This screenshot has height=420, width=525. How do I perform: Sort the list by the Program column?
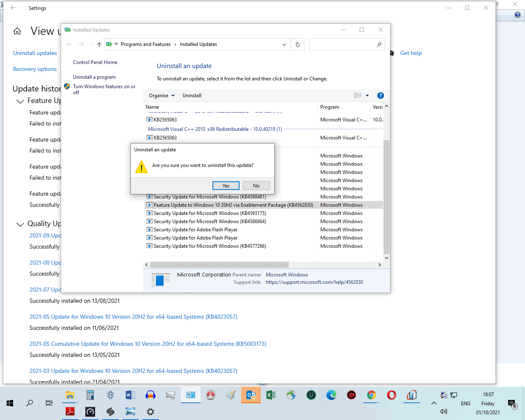[344, 107]
